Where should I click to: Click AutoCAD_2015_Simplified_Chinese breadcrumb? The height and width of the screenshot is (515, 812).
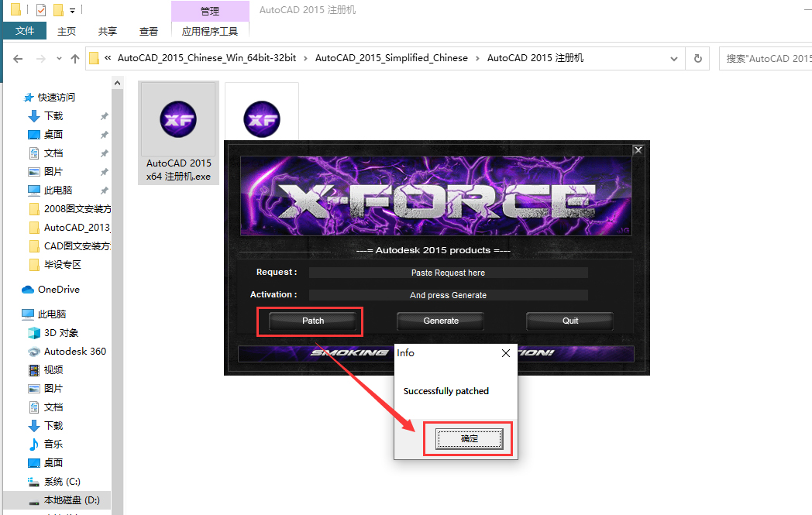tap(391, 58)
